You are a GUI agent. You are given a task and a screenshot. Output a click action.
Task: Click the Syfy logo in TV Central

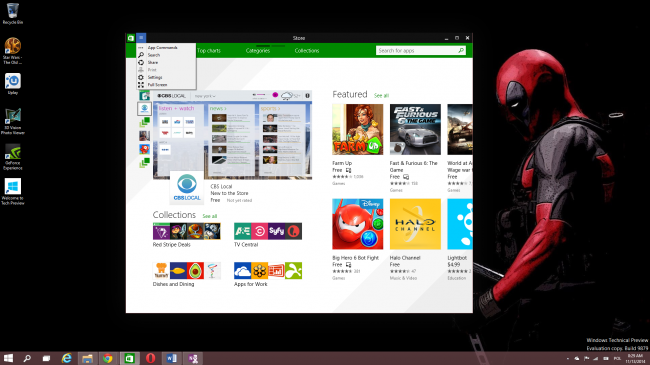point(276,231)
